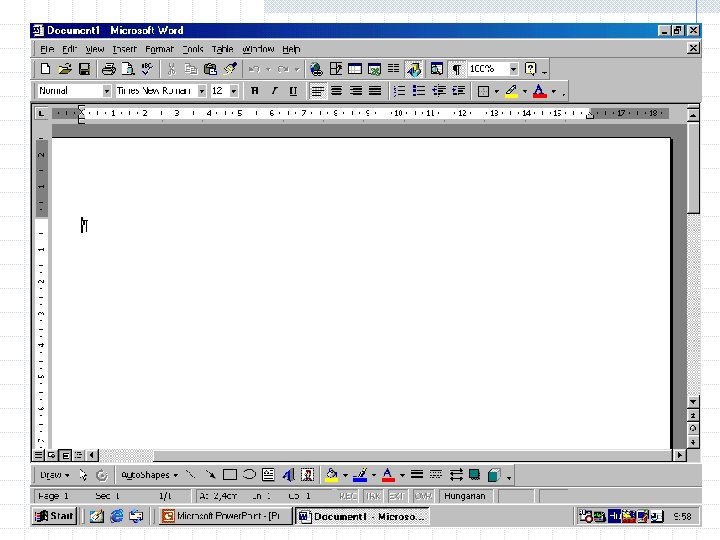Undo the last action
Screen dimensions: 720x540
tap(254, 69)
